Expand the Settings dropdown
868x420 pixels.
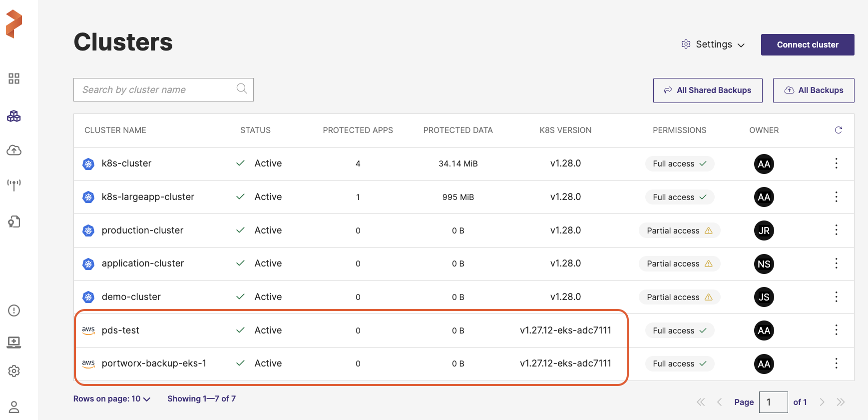coord(713,44)
